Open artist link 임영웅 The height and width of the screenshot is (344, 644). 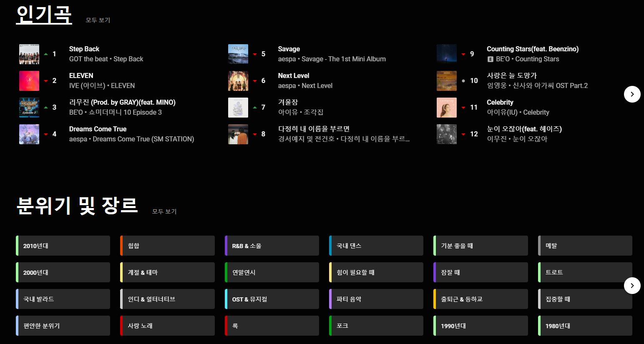point(497,86)
